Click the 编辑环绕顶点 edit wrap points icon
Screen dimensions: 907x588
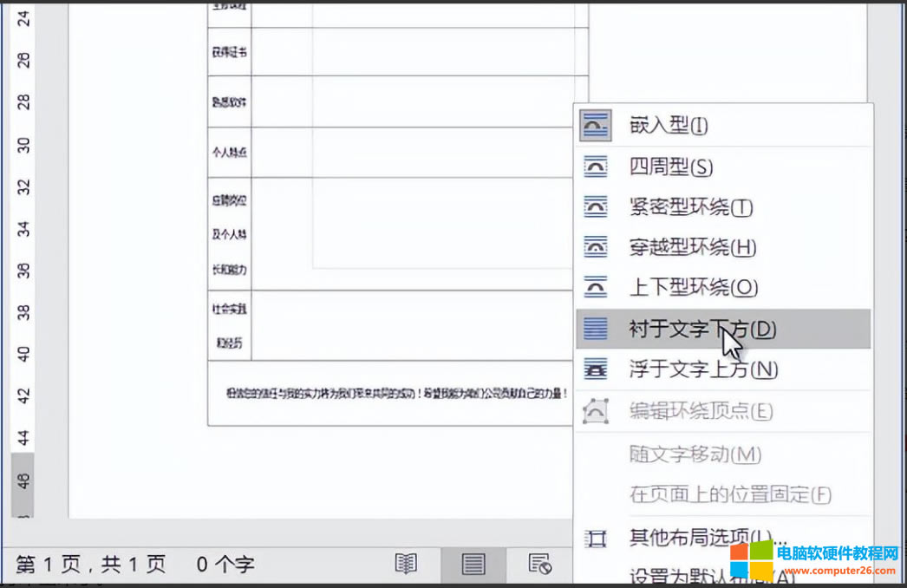[595, 410]
